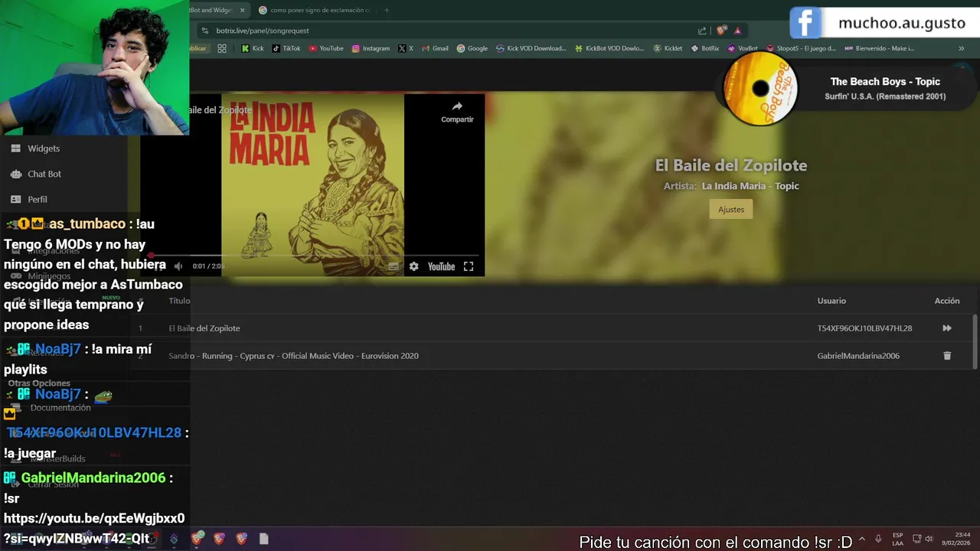This screenshot has width=980, height=551.
Task: Click the La India Maria video thumbnail
Action: tap(312, 184)
